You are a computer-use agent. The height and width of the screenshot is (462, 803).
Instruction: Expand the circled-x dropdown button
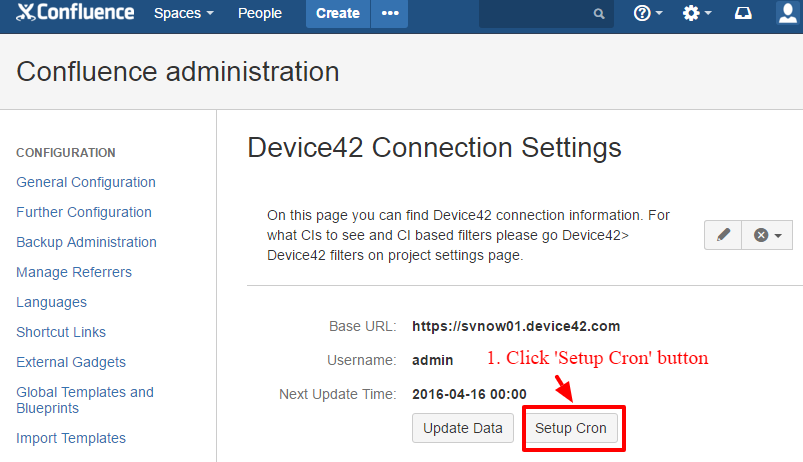[x=767, y=235]
